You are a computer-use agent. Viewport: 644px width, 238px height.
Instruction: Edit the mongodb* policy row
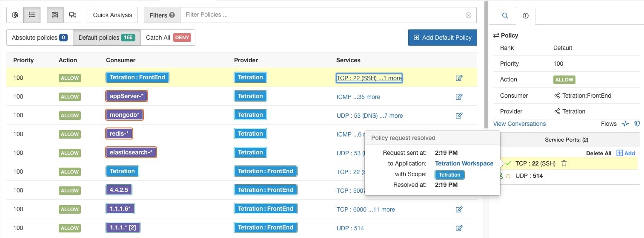[x=459, y=116]
